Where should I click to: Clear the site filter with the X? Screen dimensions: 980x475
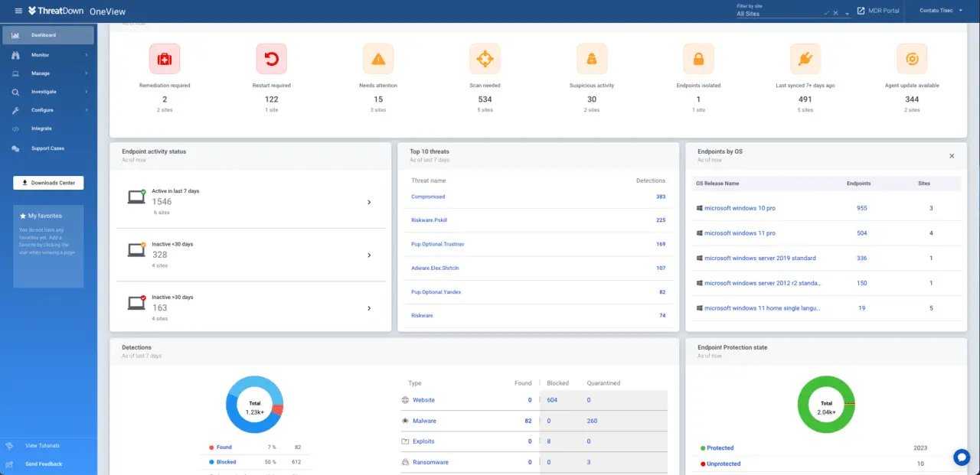click(835, 13)
